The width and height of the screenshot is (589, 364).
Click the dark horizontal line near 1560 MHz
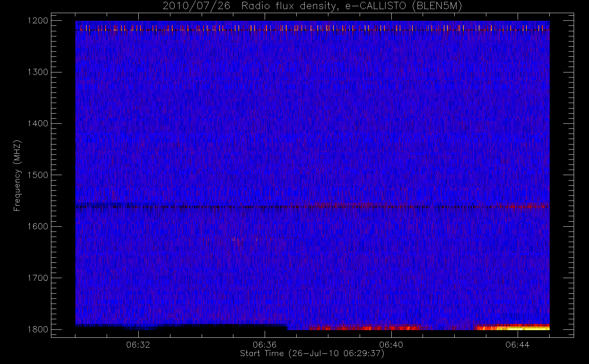click(x=312, y=207)
